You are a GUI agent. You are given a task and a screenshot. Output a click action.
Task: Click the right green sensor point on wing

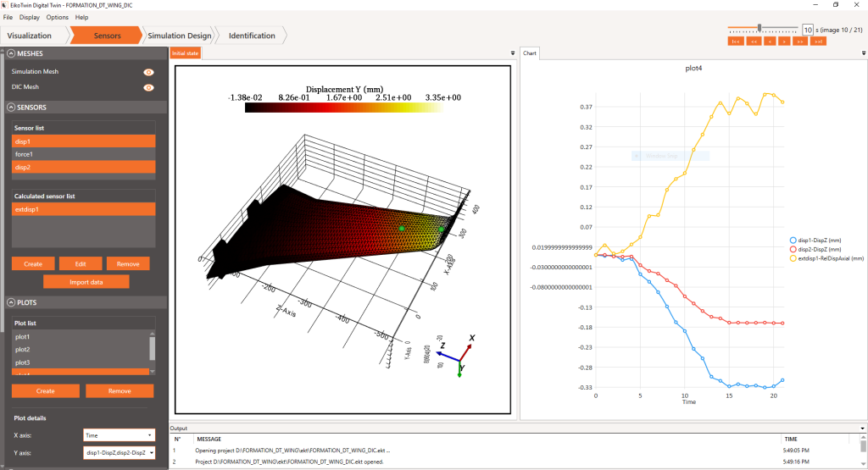point(441,229)
